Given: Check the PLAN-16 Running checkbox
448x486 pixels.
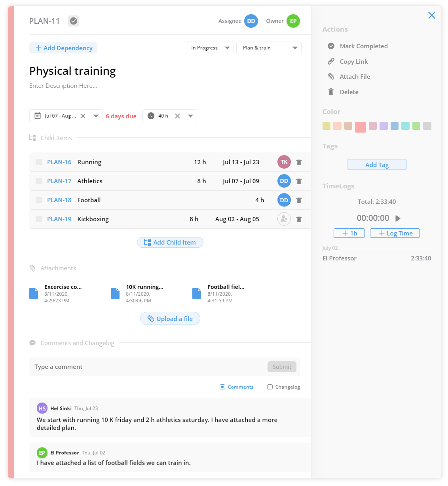Looking at the screenshot, I should [39, 162].
